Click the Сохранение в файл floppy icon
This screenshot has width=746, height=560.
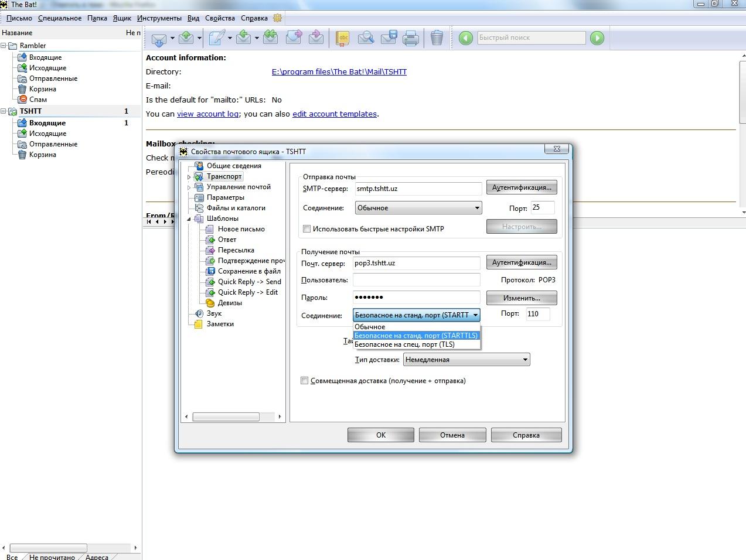(210, 271)
